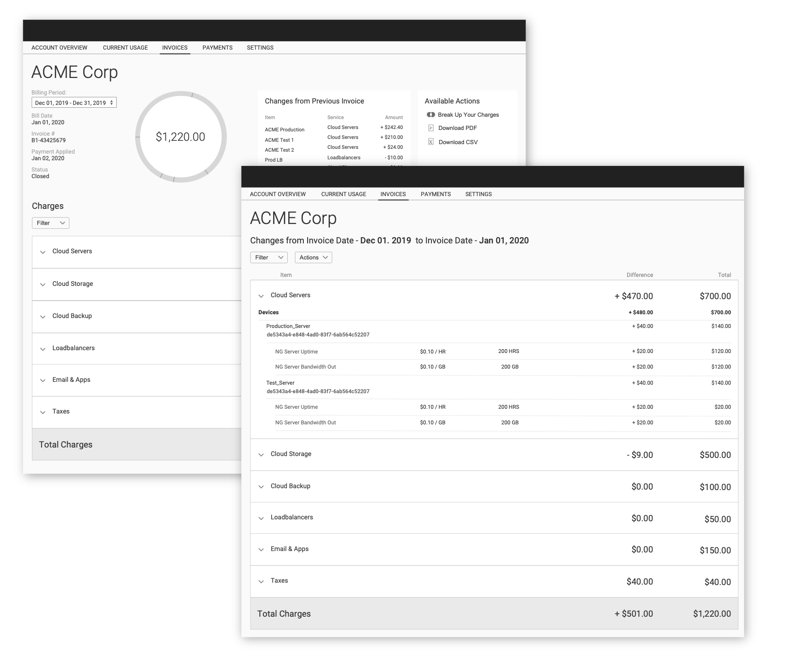
Task: Collapse the Cloud Servers row in front window
Action: (261, 296)
